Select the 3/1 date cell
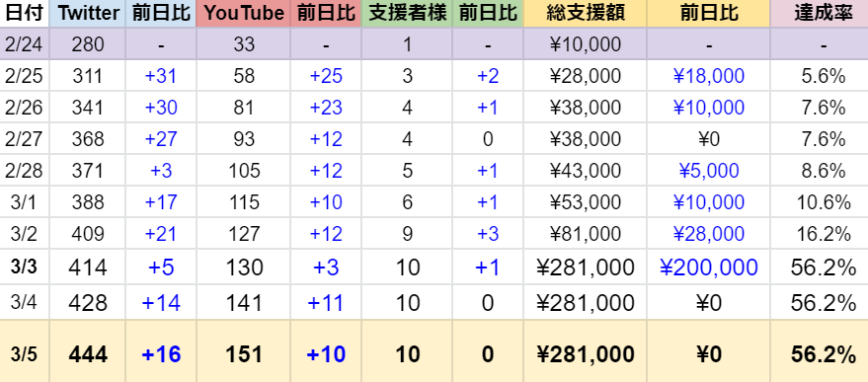 coord(24,201)
